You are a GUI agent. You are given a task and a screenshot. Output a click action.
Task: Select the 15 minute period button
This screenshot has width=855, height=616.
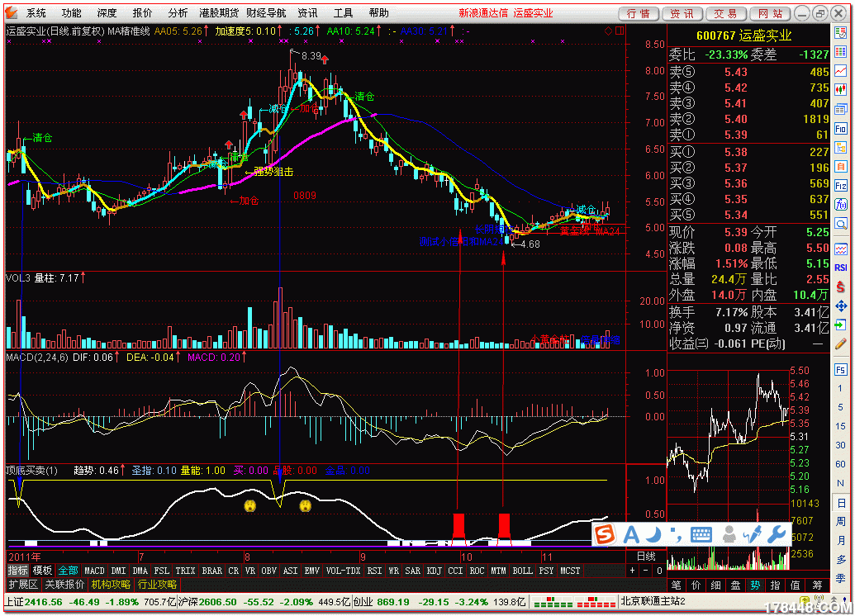pyautogui.click(x=840, y=426)
